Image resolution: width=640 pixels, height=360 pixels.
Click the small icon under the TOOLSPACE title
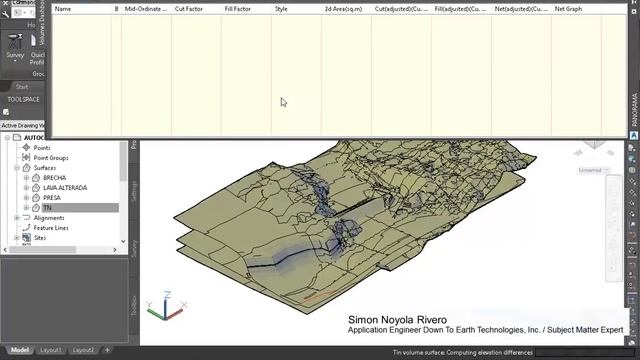[6, 112]
